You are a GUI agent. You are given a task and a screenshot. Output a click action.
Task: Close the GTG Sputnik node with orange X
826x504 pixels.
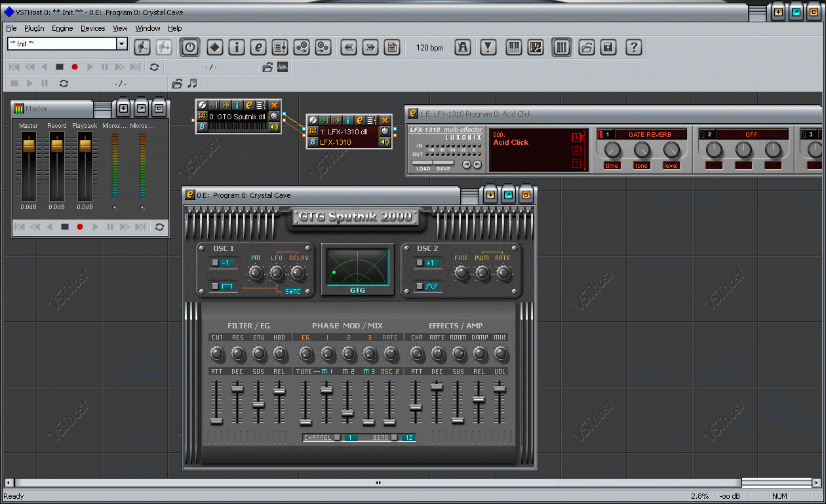pos(274,105)
